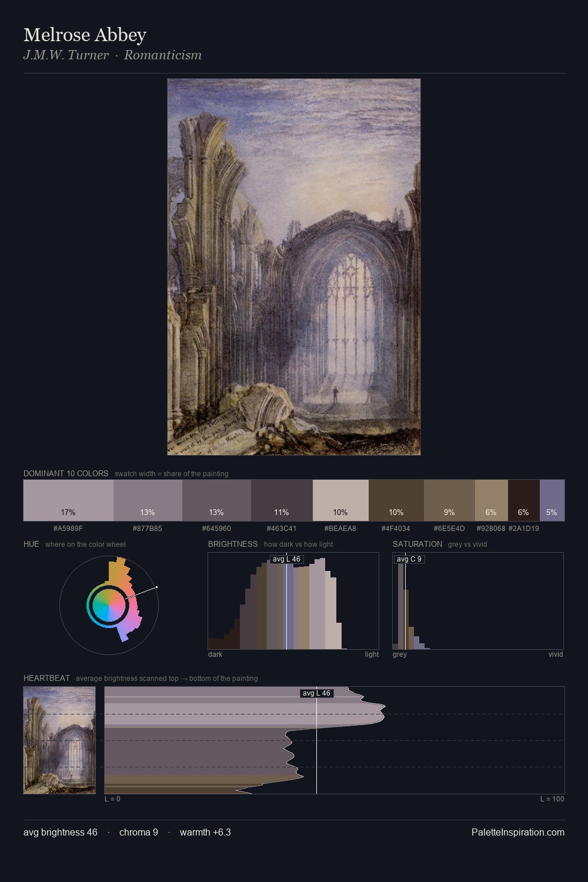The image size is (588, 882).
Task: Select the #928068 tan swatch
Action: (x=491, y=500)
